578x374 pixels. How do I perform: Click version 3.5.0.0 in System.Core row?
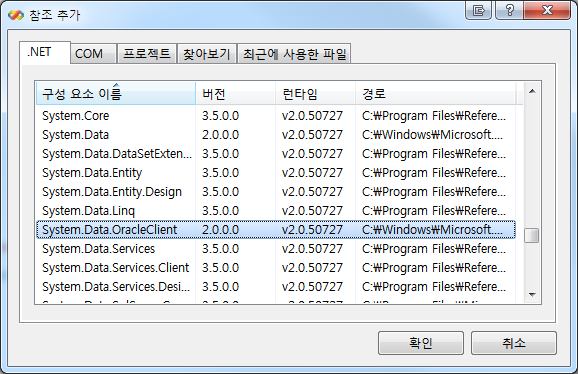[x=220, y=116]
